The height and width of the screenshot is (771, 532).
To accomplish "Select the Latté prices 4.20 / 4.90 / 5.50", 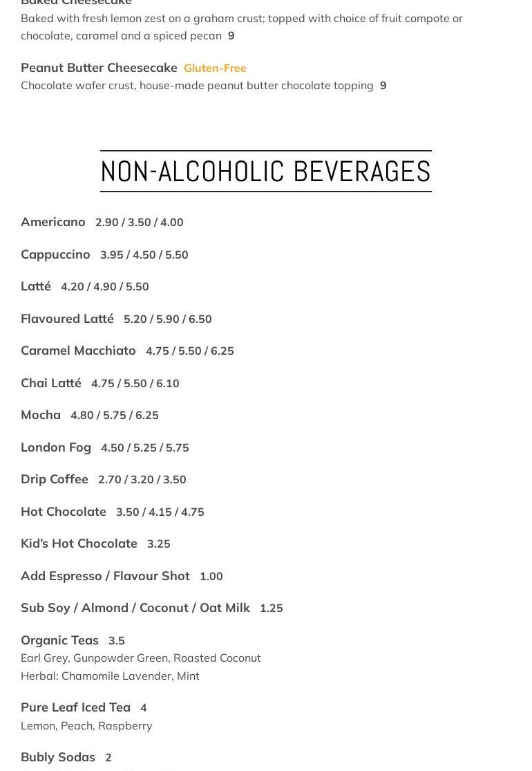I will (x=104, y=287).
